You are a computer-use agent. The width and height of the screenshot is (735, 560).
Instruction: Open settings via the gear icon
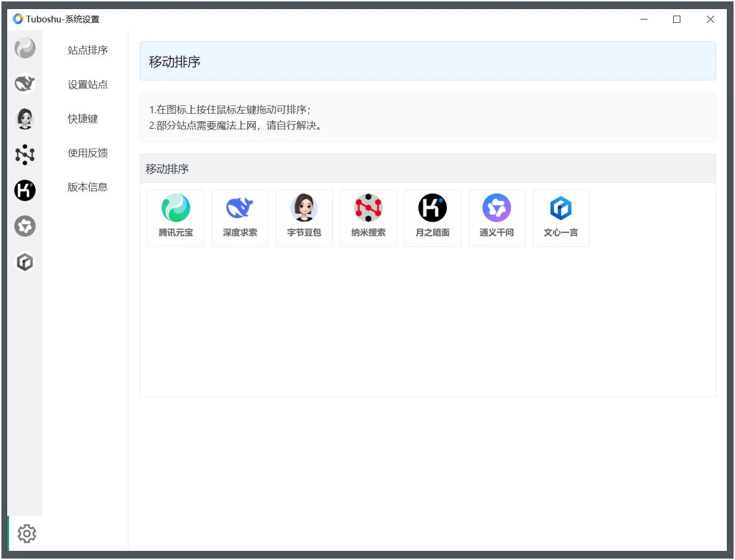[x=26, y=533]
